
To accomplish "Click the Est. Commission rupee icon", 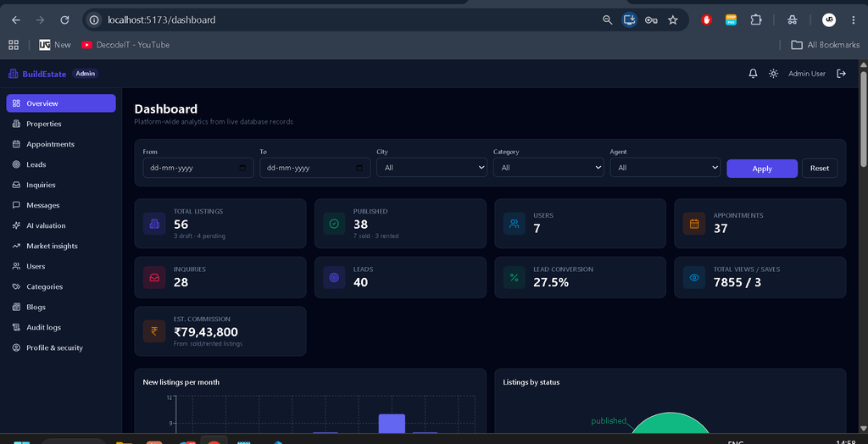I will click(154, 331).
